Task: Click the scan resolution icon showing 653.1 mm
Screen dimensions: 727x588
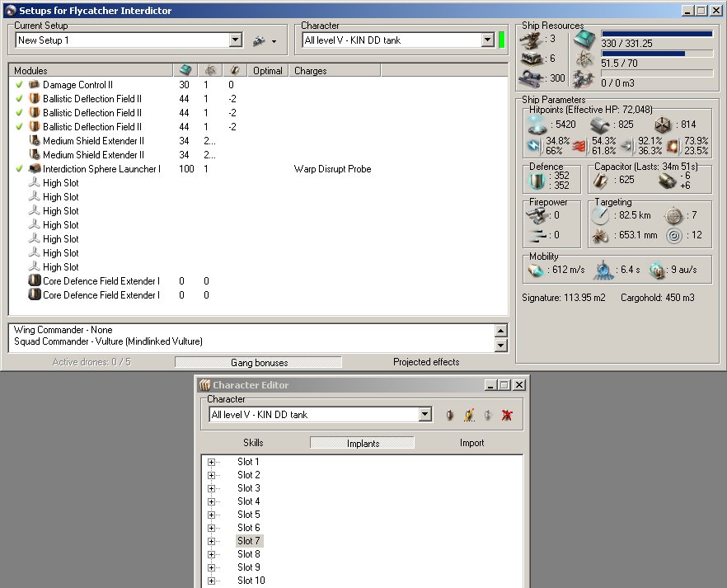Action: point(600,237)
